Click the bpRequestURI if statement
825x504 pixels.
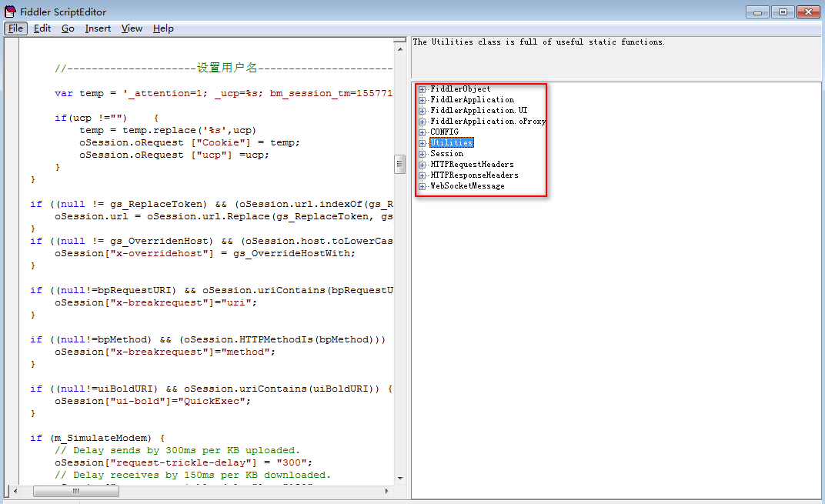(212, 290)
